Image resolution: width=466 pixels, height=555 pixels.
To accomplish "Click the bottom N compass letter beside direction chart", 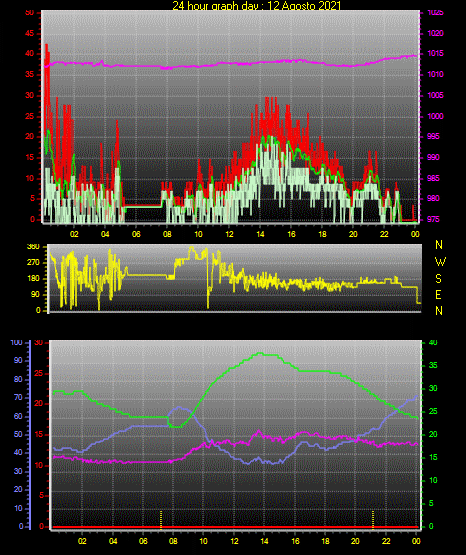I will (x=439, y=311).
